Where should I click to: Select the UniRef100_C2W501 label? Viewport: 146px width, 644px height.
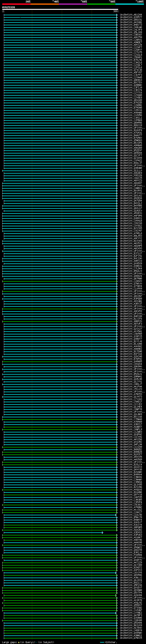point(131,40)
